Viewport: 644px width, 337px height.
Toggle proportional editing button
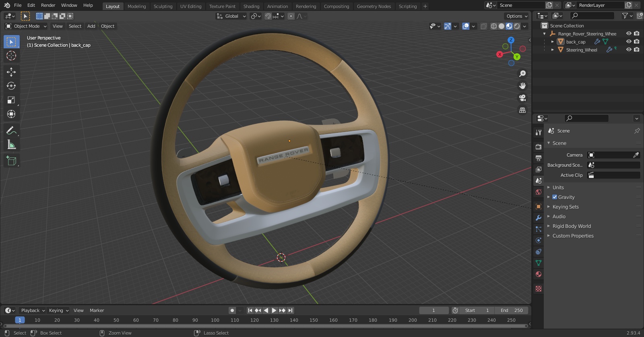pos(291,16)
